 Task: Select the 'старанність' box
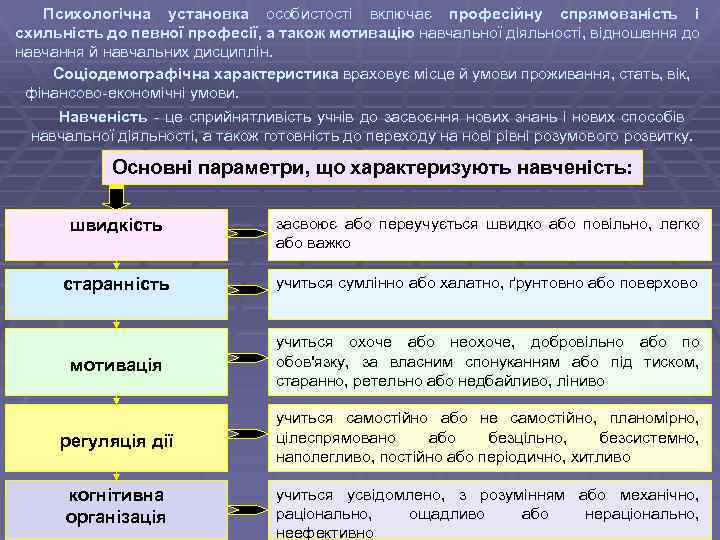116,294
